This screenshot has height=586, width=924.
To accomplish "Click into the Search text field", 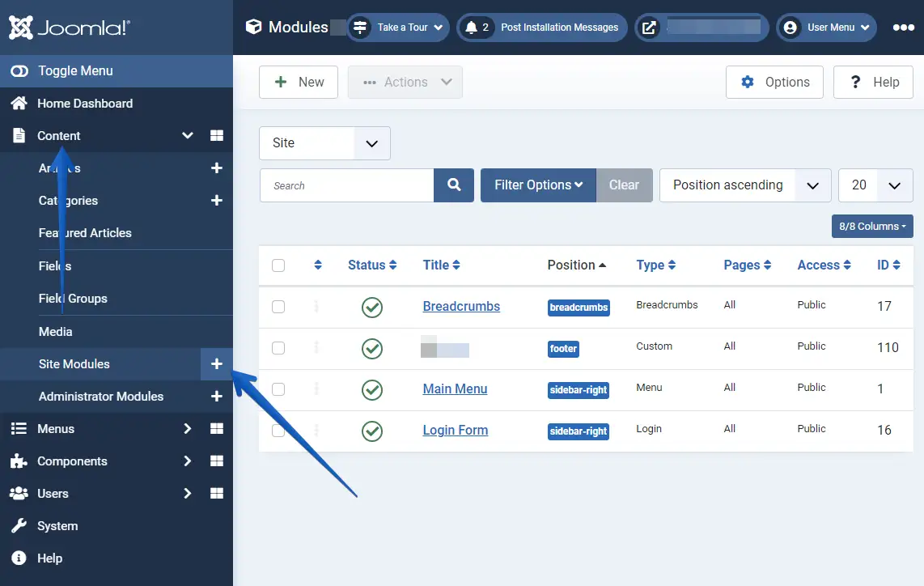I will 346,185.
